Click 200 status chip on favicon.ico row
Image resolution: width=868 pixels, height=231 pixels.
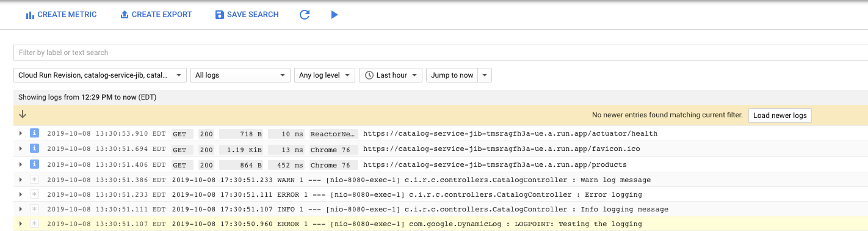click(206, 149)
